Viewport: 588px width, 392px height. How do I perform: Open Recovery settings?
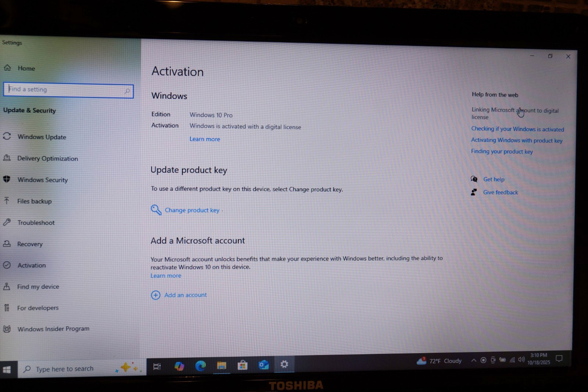coord(23,244)
